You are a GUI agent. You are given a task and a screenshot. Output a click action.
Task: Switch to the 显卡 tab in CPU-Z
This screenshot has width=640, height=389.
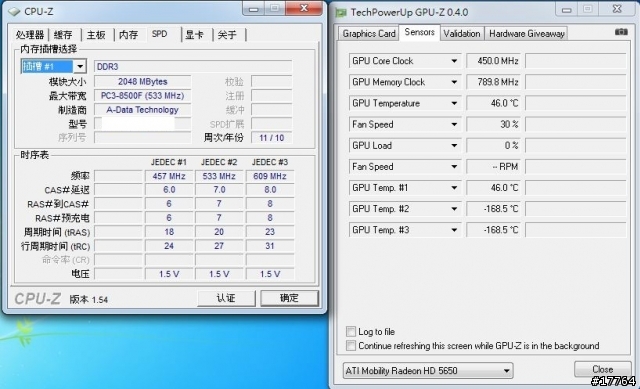195,35
